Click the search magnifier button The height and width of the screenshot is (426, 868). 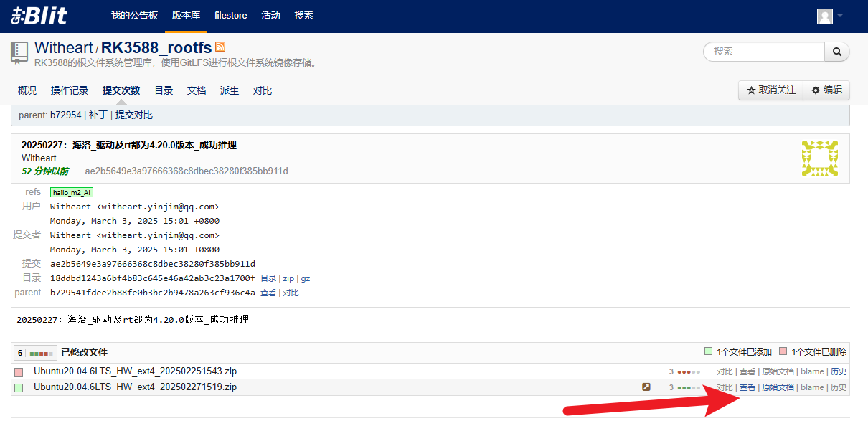click(836, 52)
